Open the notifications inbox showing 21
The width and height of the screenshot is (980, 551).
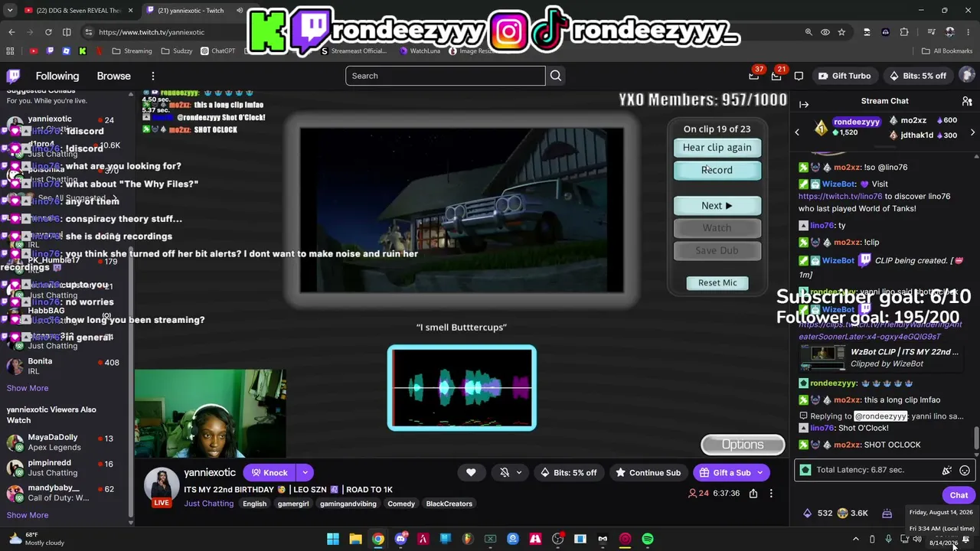point(776,76)
